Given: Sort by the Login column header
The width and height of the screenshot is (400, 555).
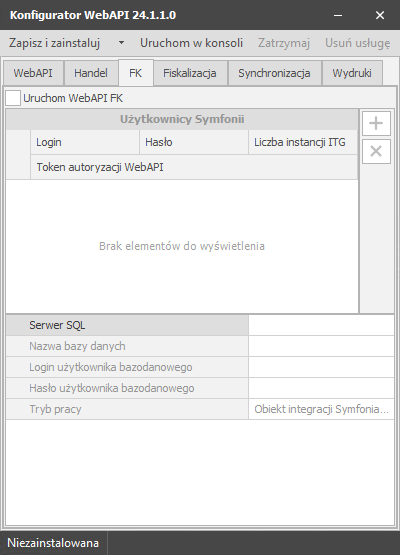Looking at the screenshot, I should point(85,142).
